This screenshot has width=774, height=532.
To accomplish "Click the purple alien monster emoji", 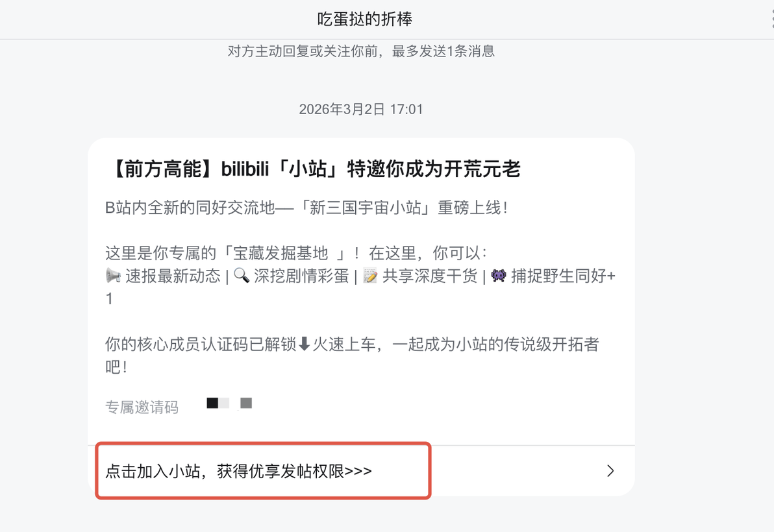I will tap(499, 276).
